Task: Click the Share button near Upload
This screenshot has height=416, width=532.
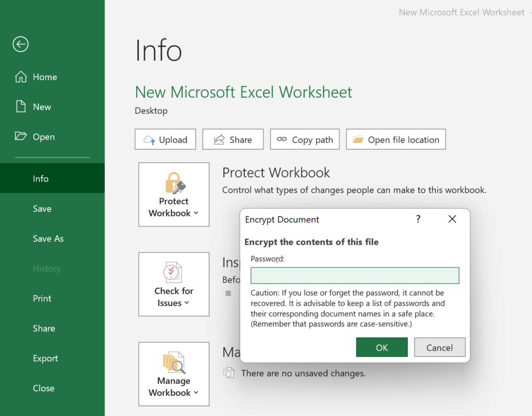Action: click(233, 139)
